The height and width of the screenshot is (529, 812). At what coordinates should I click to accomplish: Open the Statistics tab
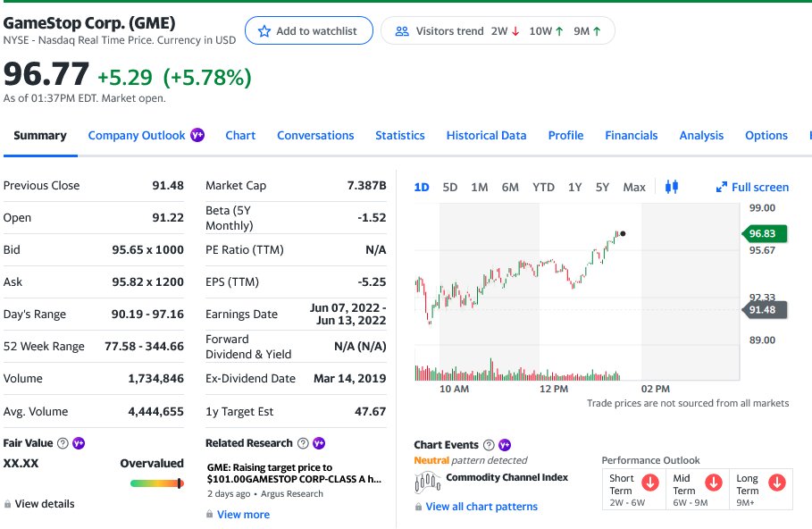(400, 135)
